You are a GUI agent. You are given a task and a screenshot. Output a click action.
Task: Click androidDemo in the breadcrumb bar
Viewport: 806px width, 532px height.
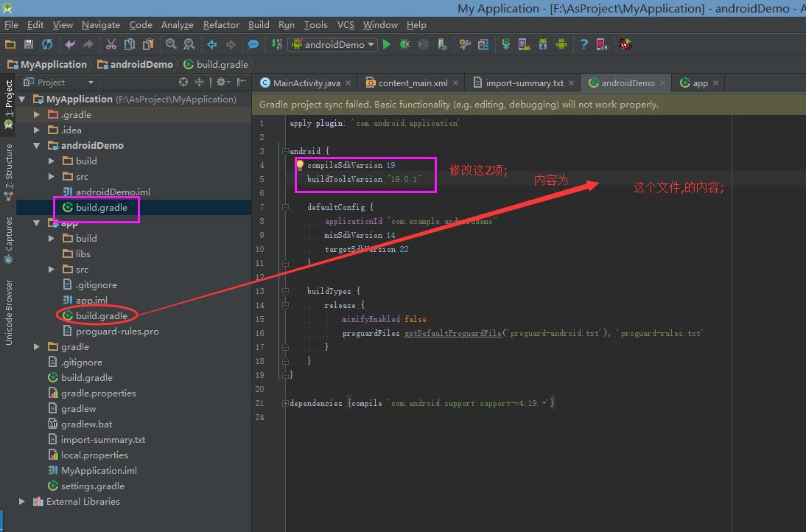135,64
